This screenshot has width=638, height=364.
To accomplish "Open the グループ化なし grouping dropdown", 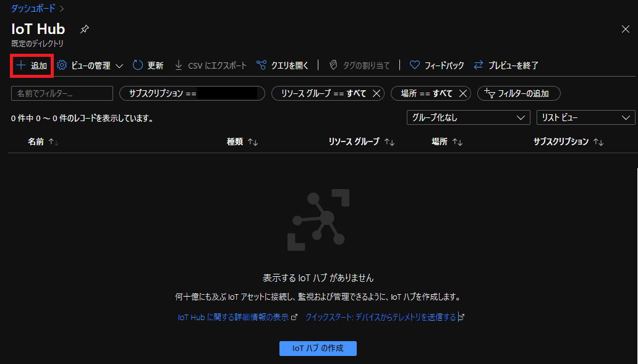I will click(x=469, y=117).
